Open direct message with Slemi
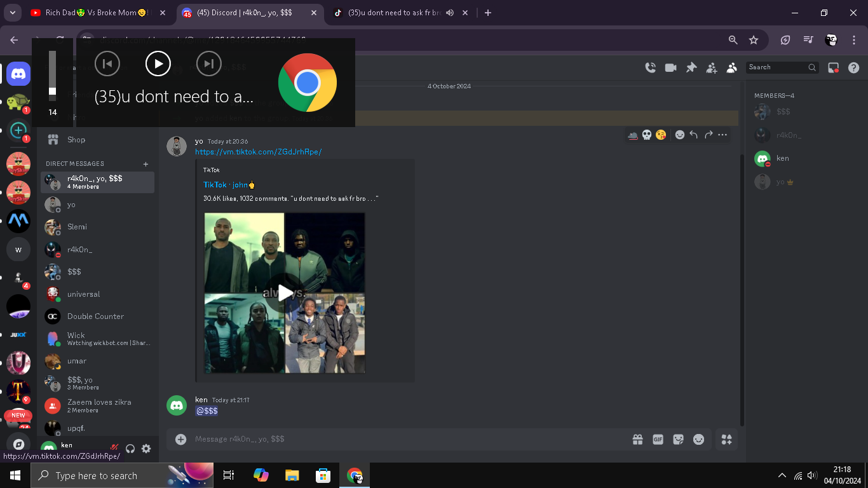 [97, 227]
